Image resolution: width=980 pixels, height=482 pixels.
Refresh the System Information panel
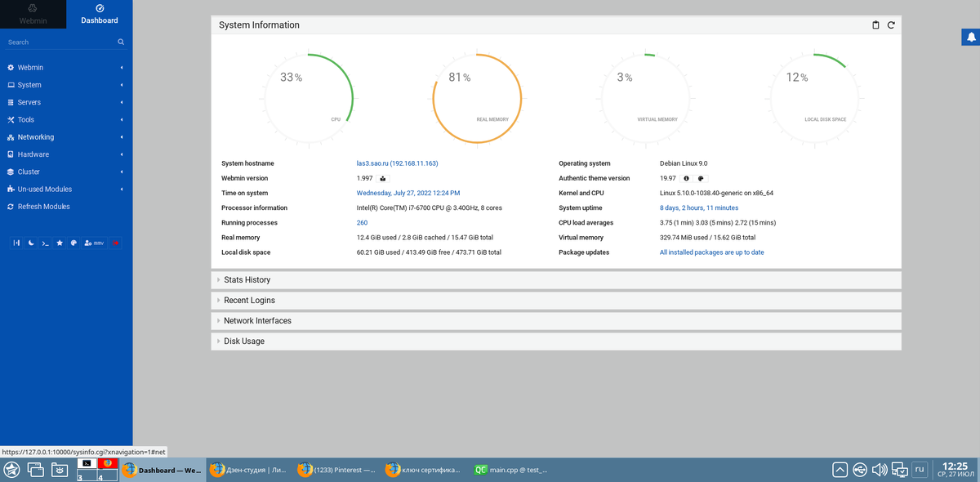[x=891, y=25]
